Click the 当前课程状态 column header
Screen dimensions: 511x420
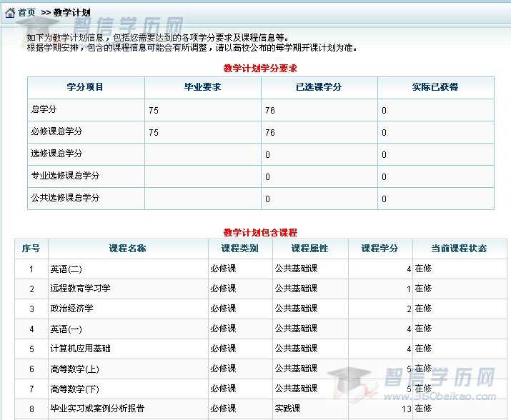459,249
